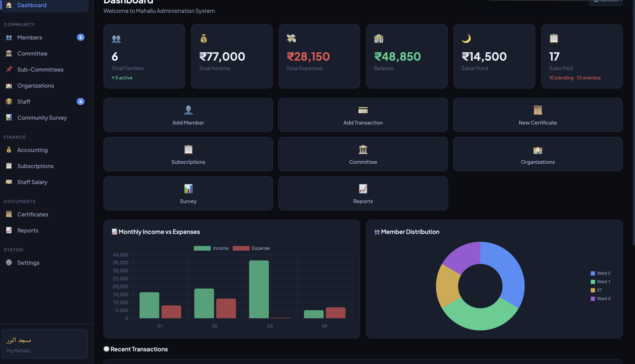Image resolution: width=635 pixels, height=364 pixels.
Task: Toggle the Income series in chart legend
Action: pyautogui.click(x=211, y=248)
